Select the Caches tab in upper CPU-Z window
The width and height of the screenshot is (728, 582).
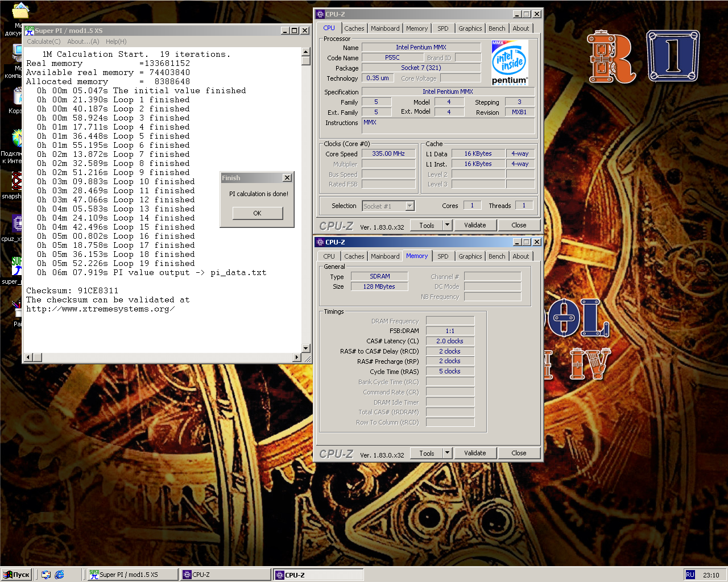click(354, 28)
